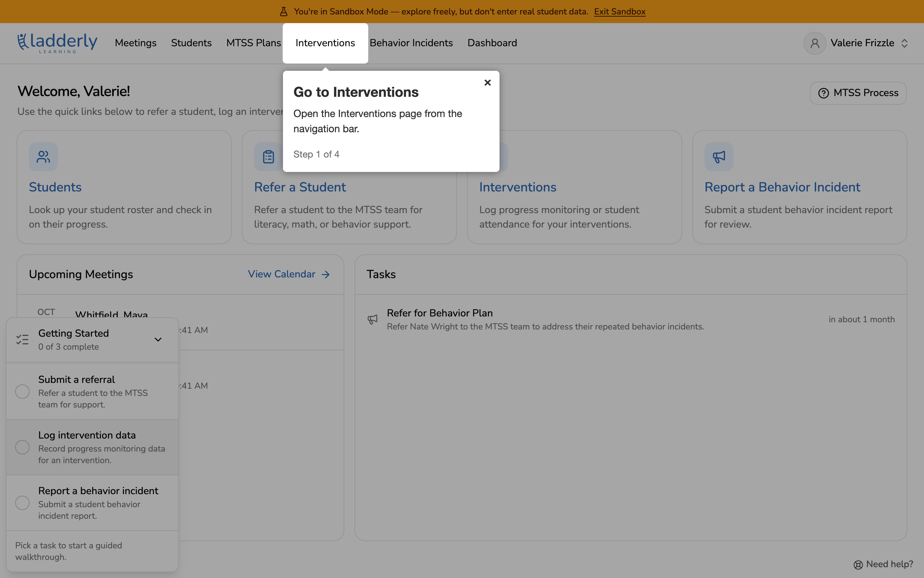Open the Students quick link title

point(55,187)
